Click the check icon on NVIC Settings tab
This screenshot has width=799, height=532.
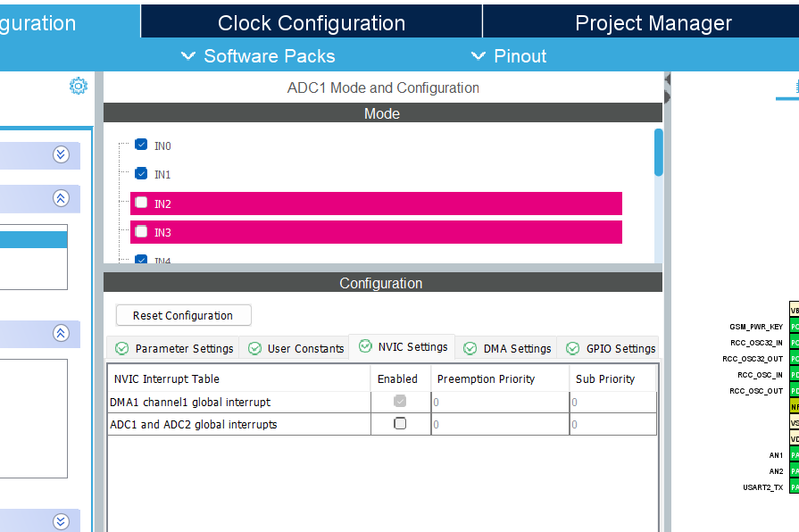click(365, 346)
